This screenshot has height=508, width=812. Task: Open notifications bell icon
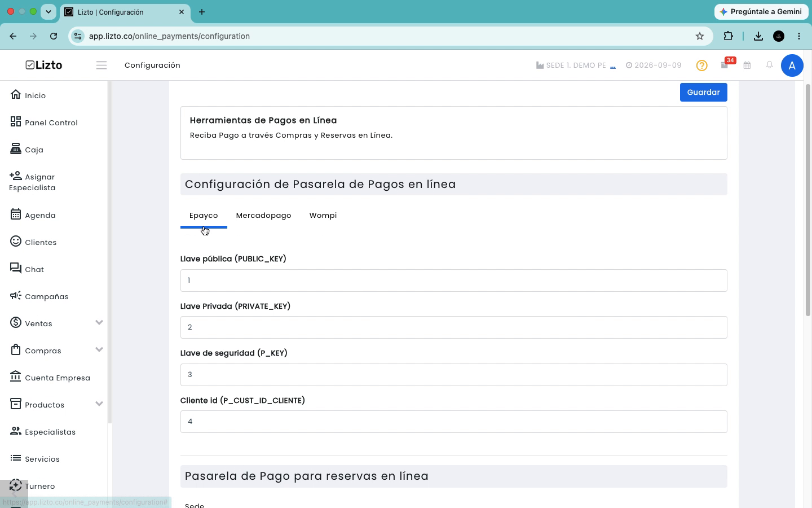point(769,65)
